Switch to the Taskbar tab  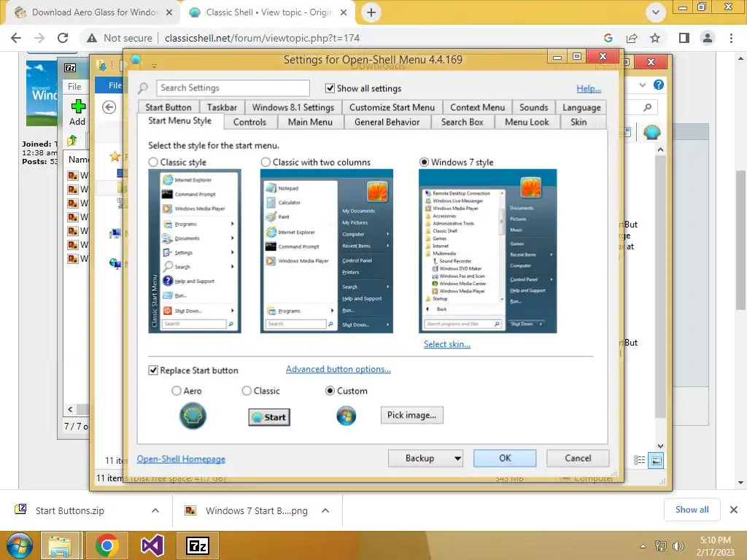pyautogui.click(x=222, y=107)
